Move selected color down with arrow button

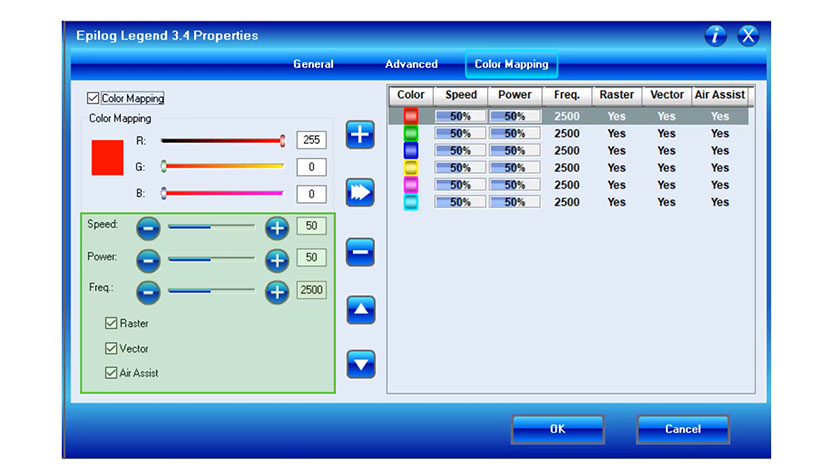pyautogui.click(x=360, y=364)
